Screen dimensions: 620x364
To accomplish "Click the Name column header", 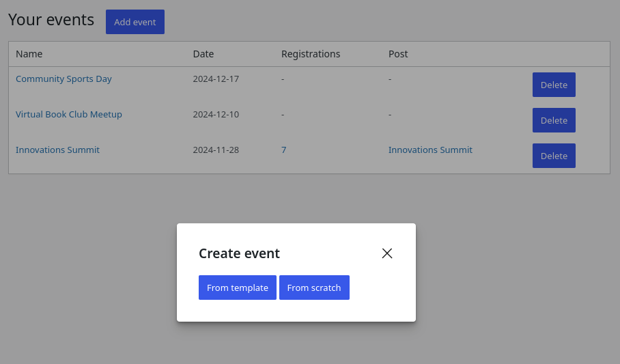I will click(x=29, y=54).
